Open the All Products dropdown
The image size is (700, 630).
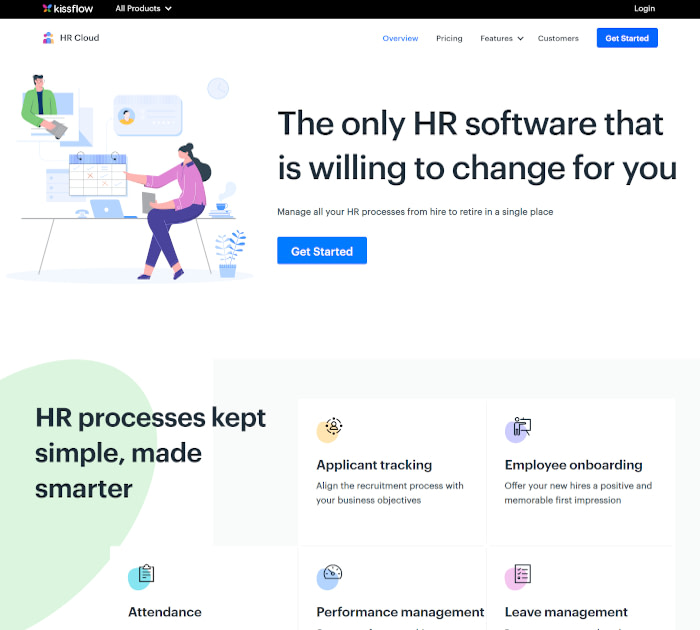tap(143, 8)
